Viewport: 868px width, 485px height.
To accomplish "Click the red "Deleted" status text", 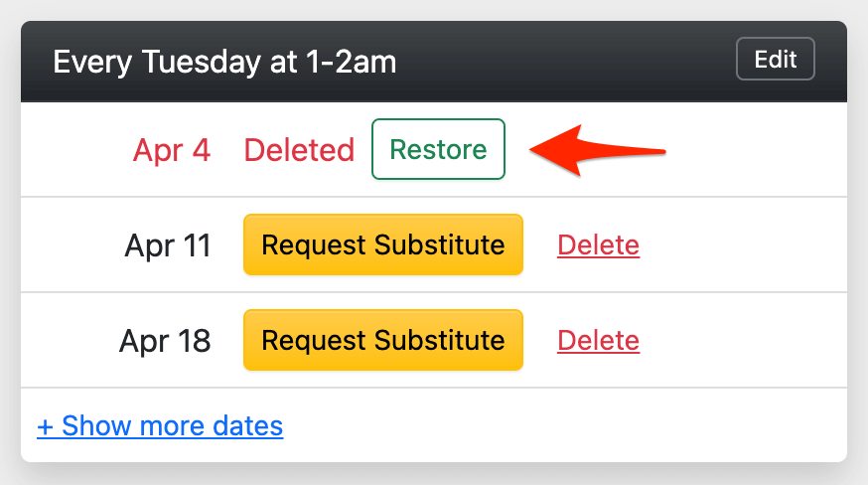I will [x=299, y=150].
